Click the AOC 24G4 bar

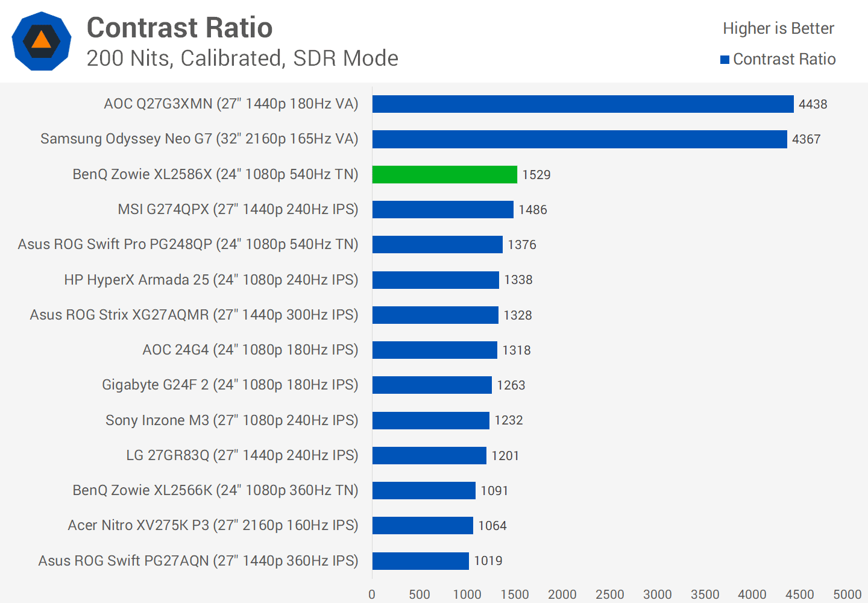[x=435, y=350]
